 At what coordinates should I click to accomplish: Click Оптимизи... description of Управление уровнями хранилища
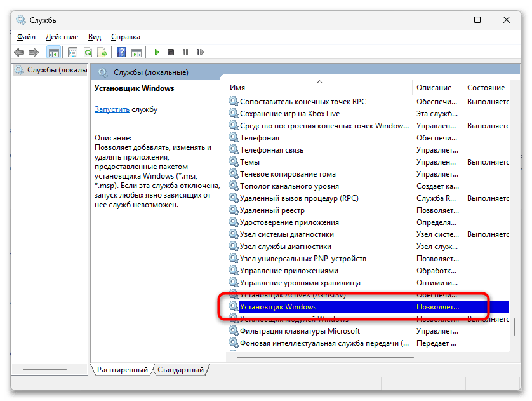pos(437,283)
